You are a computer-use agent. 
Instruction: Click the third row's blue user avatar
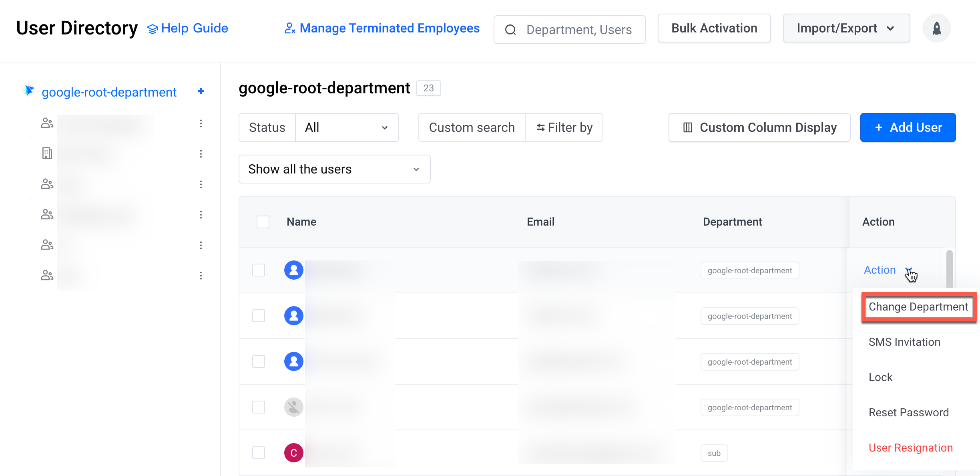coord(294,361)
